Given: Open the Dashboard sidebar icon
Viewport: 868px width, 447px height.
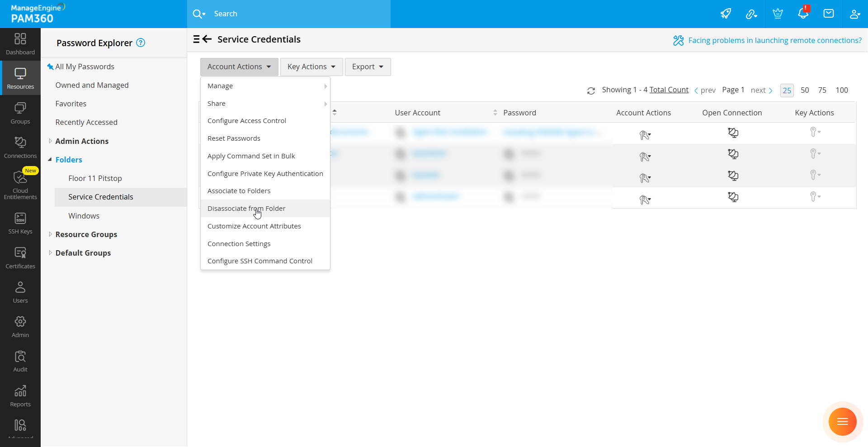Looking at the screenshot, I should pyautogui.click(x=20, y=44).
